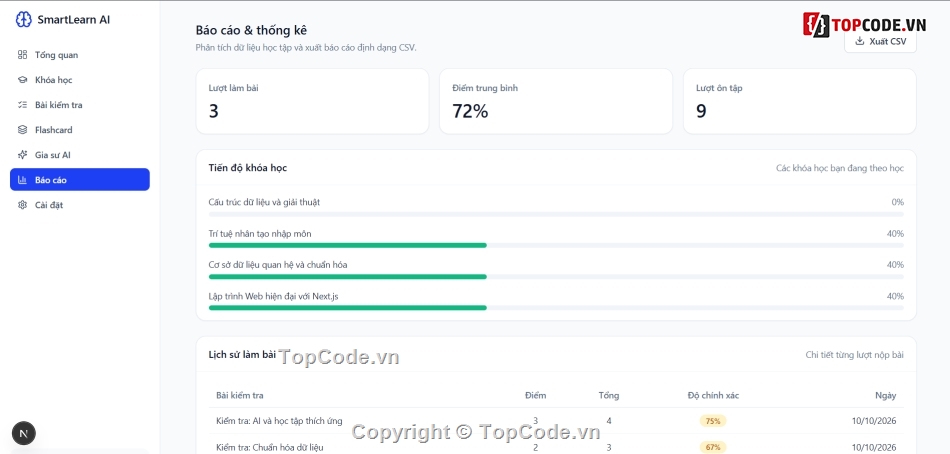Click the SmartLearn AI brain logo icon

point(23,19)
